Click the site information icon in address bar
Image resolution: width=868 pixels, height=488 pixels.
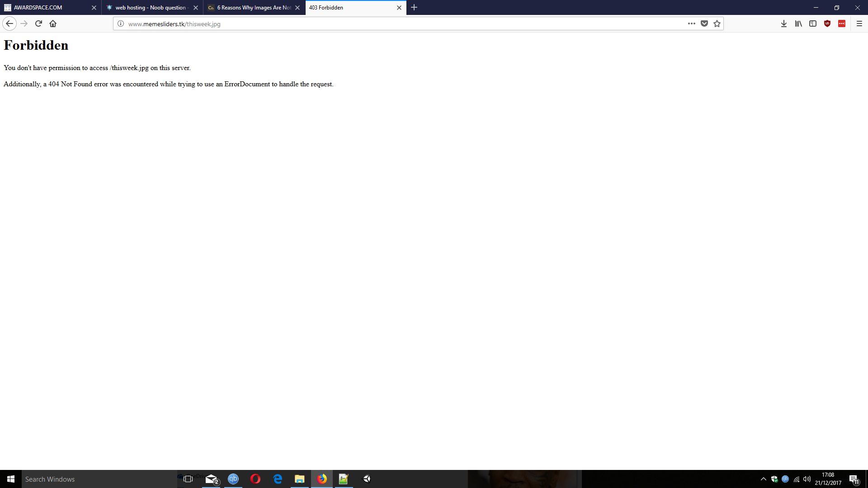[120, 24]
